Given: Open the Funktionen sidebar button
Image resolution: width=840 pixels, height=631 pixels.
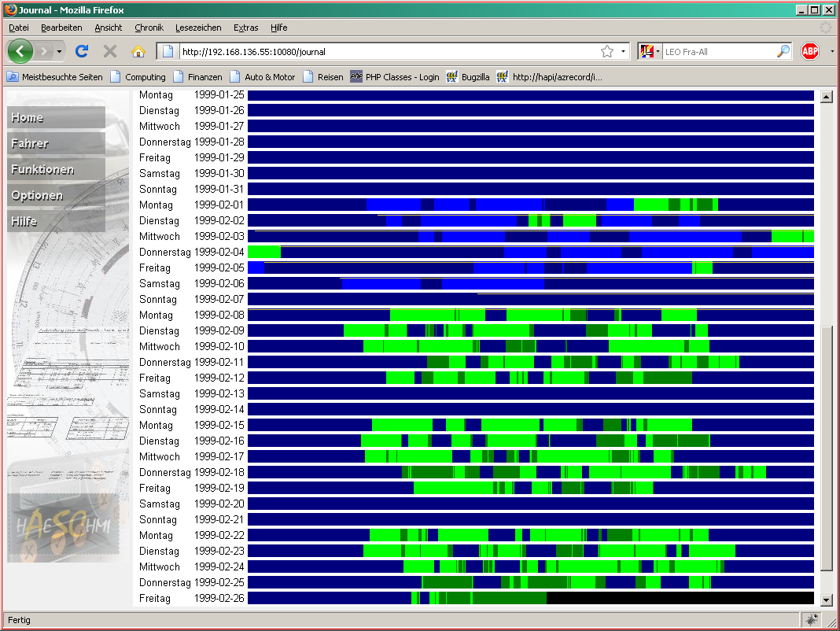Looking at the screenshot, I should (x=56, y=170).
